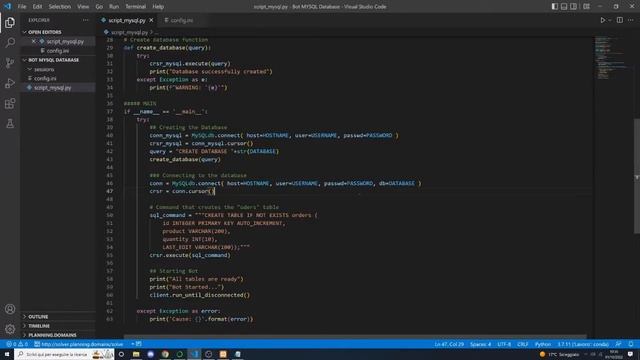
Task: Click the Python language mode status item
Action: click(543, 344)
